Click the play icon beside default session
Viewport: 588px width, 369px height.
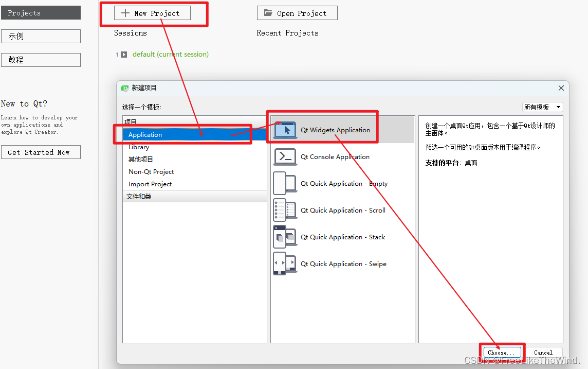point(124,55)
